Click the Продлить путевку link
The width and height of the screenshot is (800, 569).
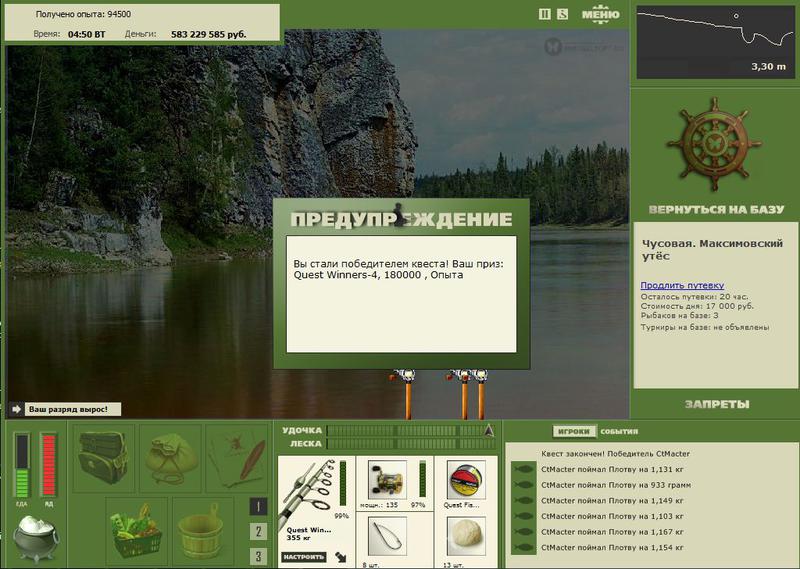(682, 285)
